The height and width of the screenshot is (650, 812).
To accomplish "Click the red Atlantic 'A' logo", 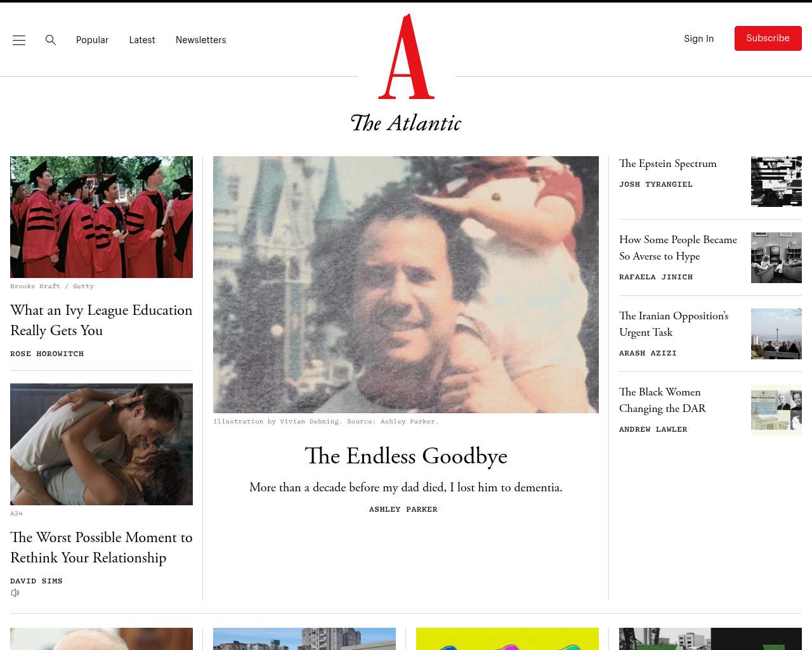I will tap(406, 56).
